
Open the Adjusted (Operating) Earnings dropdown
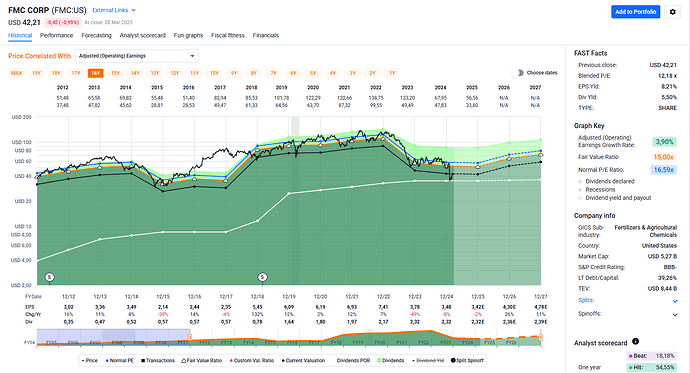pos(137,56)
